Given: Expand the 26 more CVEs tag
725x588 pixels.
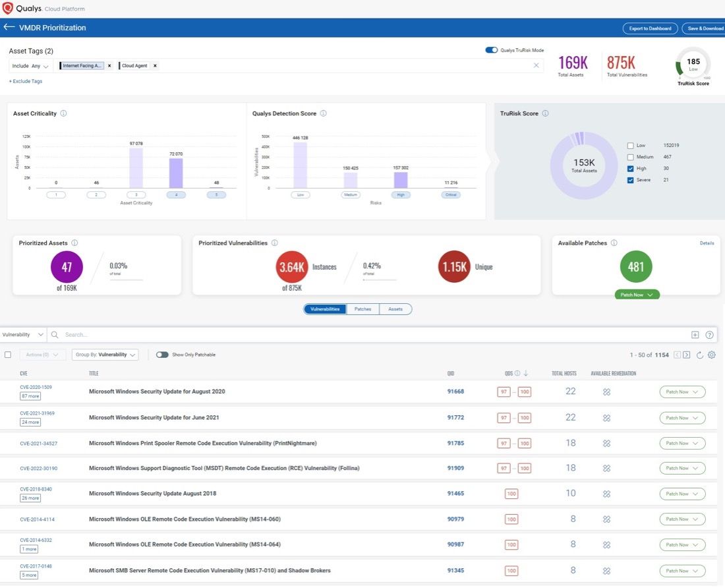Looking at the screenshot, I should [30, 498].
